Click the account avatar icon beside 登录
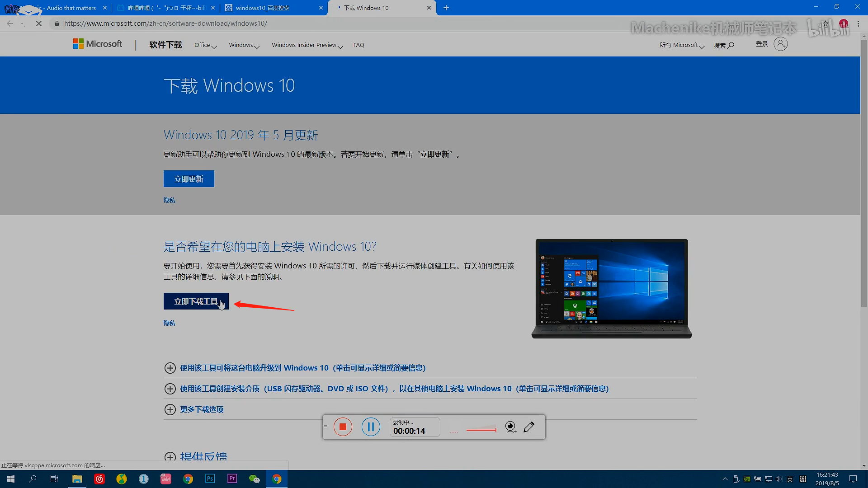The width and height of the screenshot is (868, 488). tap(781, 44)
